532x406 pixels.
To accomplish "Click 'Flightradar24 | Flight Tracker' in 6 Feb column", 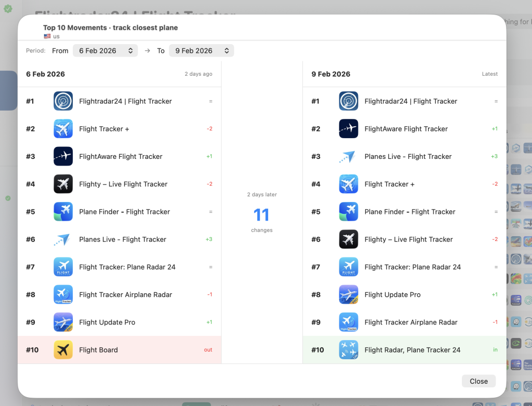I will (x=125, y=101).
